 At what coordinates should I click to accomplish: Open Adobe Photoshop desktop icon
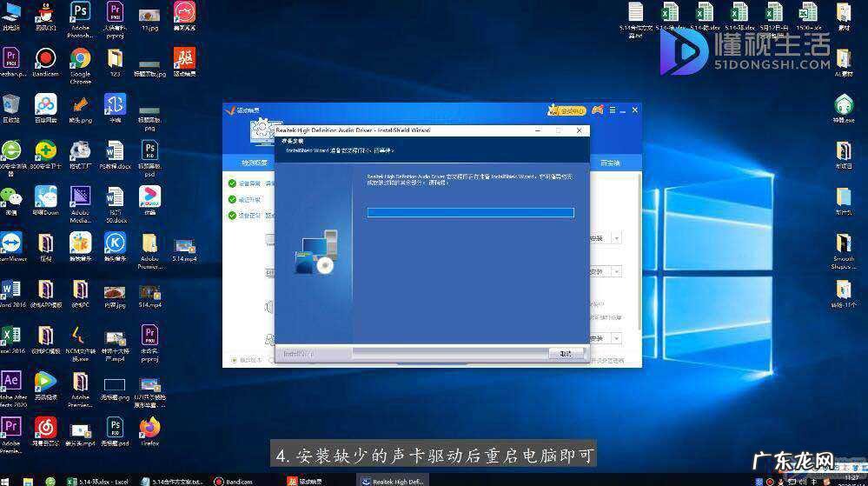80,15
